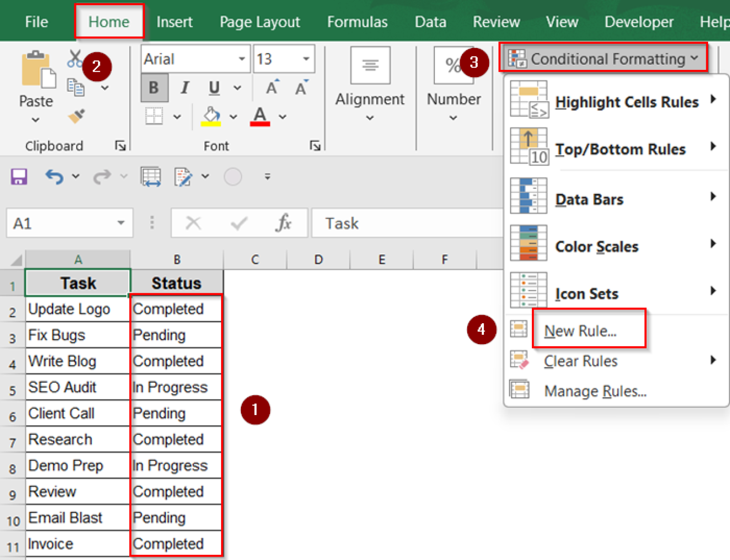
Task: Open Manage Rules from the menu
Action: (595, 391)
